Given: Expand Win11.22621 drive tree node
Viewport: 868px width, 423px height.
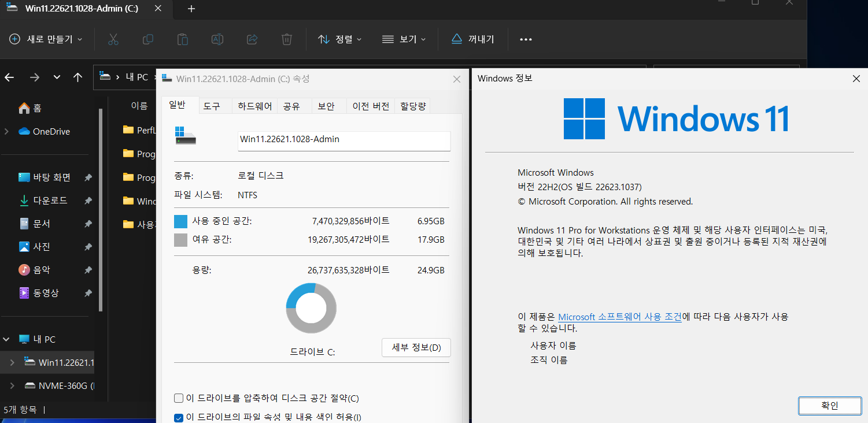Looking at the screenshot, I should [12, 362].
